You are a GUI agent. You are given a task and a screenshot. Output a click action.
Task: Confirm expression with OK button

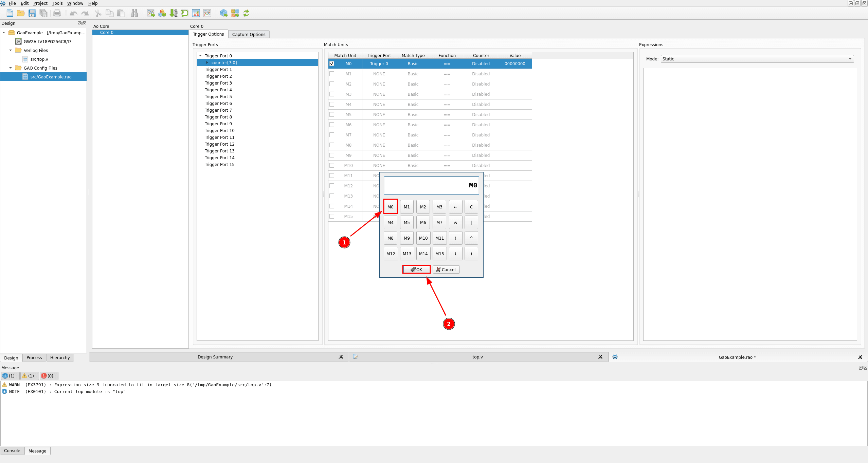point(416,270)
